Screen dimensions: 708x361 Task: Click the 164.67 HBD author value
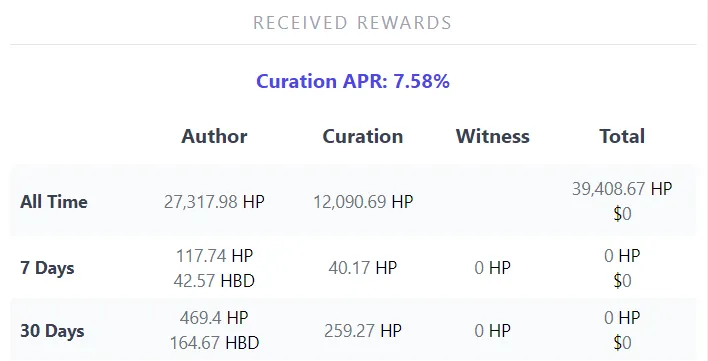coord(214,343)
